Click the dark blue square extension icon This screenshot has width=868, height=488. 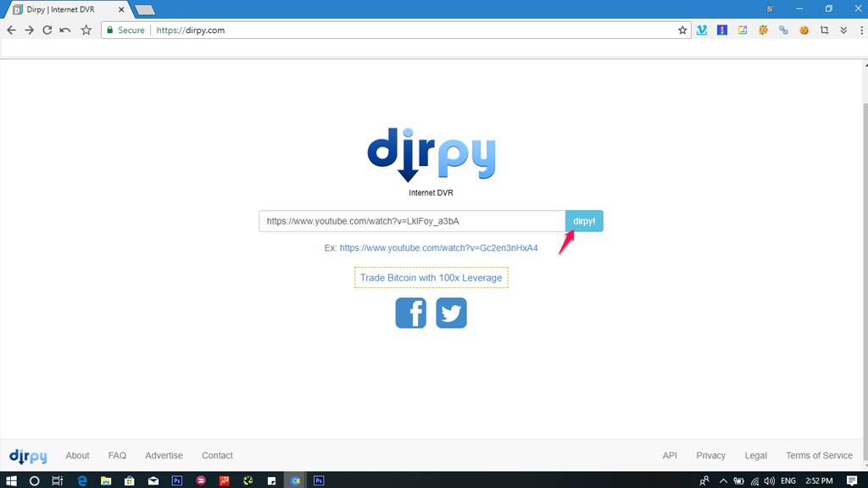coord(722,30)
